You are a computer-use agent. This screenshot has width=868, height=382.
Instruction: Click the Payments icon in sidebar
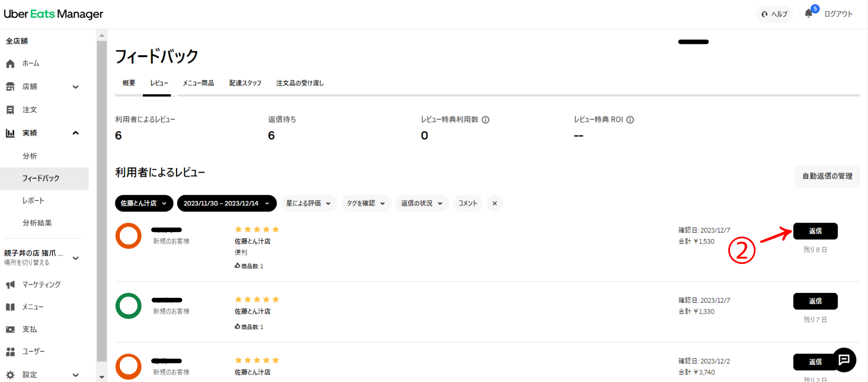(x=10, y=329)
